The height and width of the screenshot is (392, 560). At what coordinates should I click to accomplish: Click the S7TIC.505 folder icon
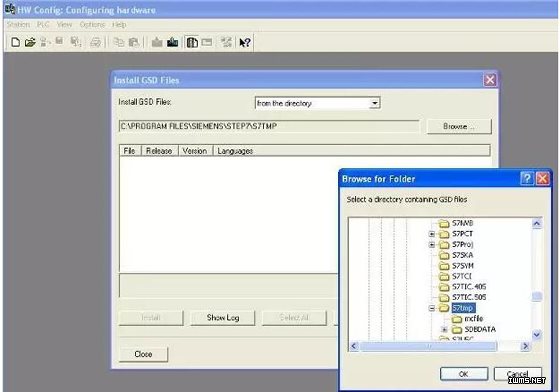[444, 297]
